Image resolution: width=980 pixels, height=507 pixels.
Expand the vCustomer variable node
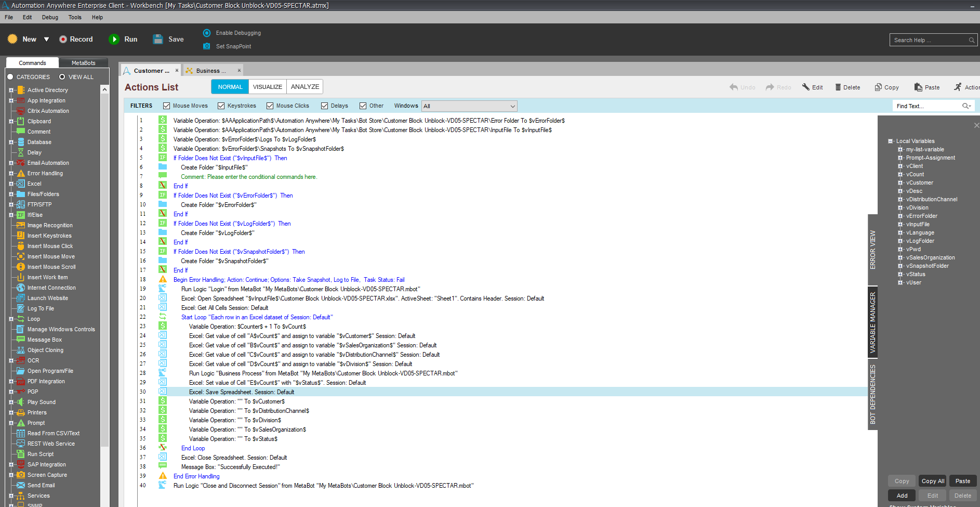(900, 183)
